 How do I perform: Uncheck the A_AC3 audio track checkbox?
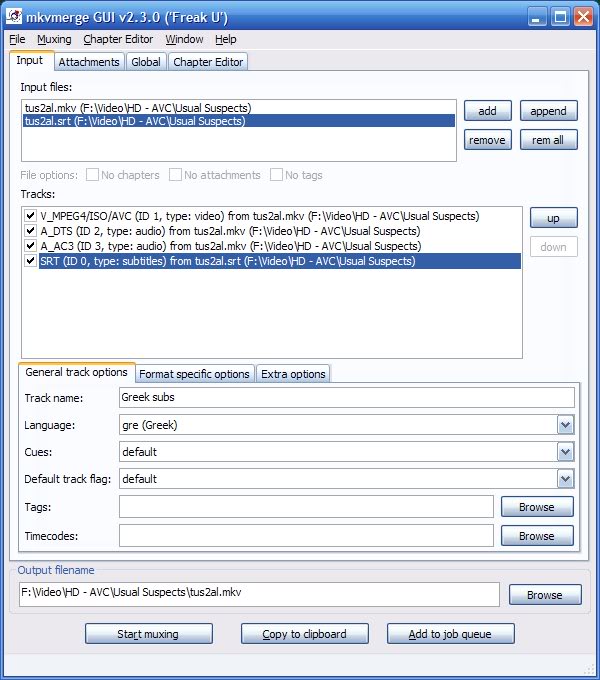(31, 246)
